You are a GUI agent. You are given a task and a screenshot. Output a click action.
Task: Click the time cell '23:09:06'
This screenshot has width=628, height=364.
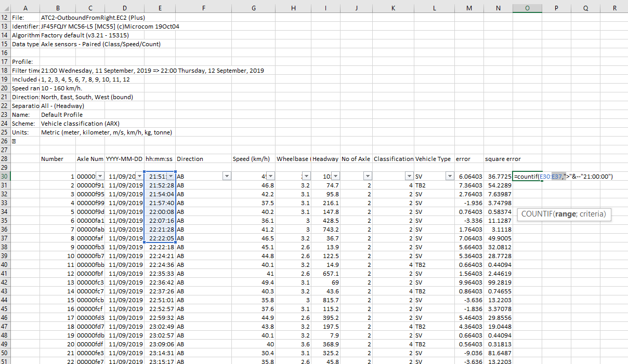pyautogui.click(x=161, y=344)
